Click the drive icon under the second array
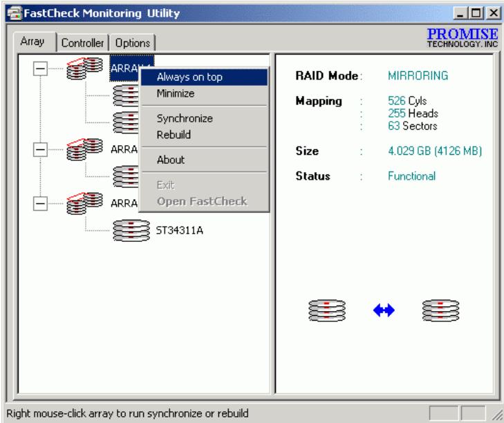Image resolution: width=504 pixels, height=423 pixels. click(126, 176)
